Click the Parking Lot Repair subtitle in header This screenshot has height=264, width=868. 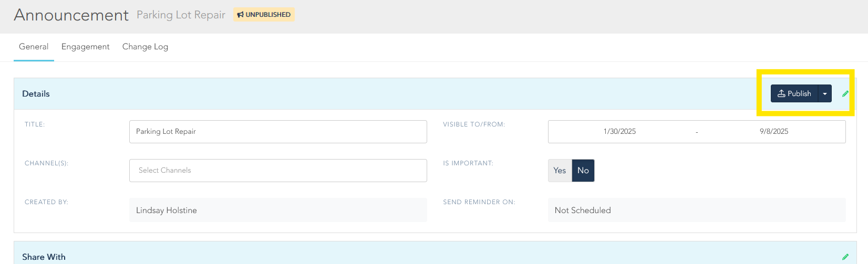(181, 15)
